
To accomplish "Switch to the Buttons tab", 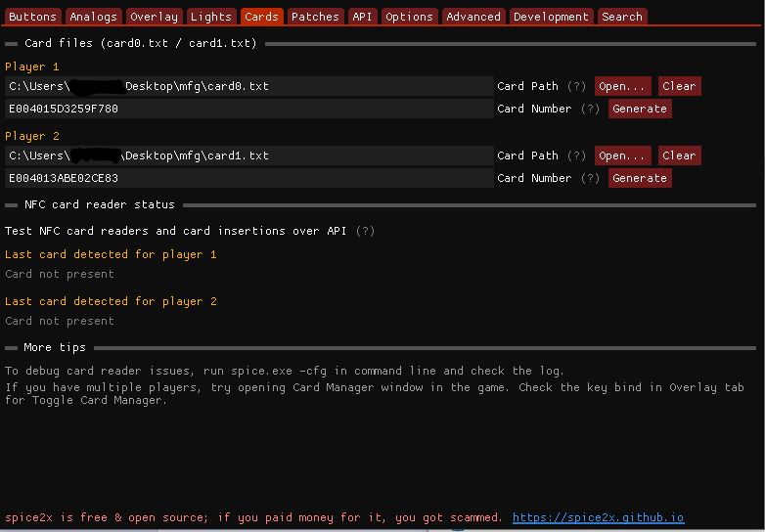I will (32, 17).
